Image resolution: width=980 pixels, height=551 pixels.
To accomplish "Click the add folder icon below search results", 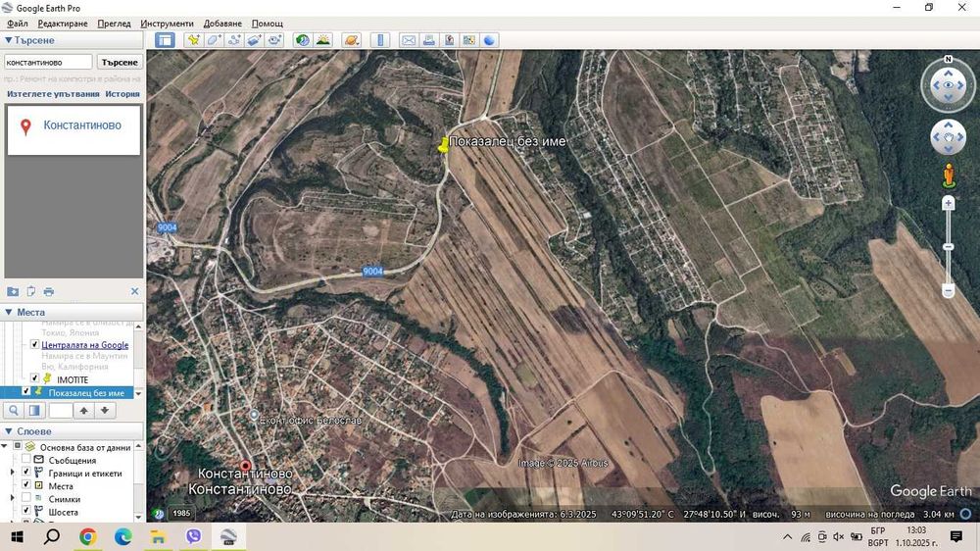I will pos(13,291).
